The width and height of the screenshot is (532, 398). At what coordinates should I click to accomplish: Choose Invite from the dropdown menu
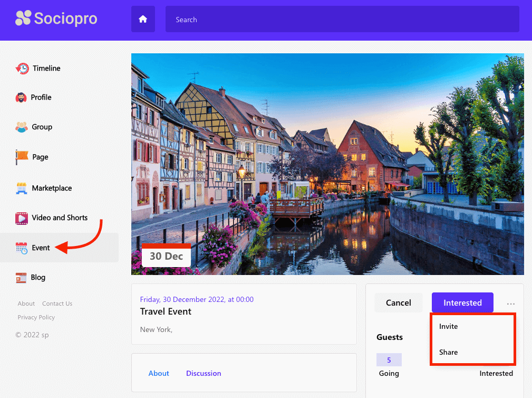click(x=449, y=326)
